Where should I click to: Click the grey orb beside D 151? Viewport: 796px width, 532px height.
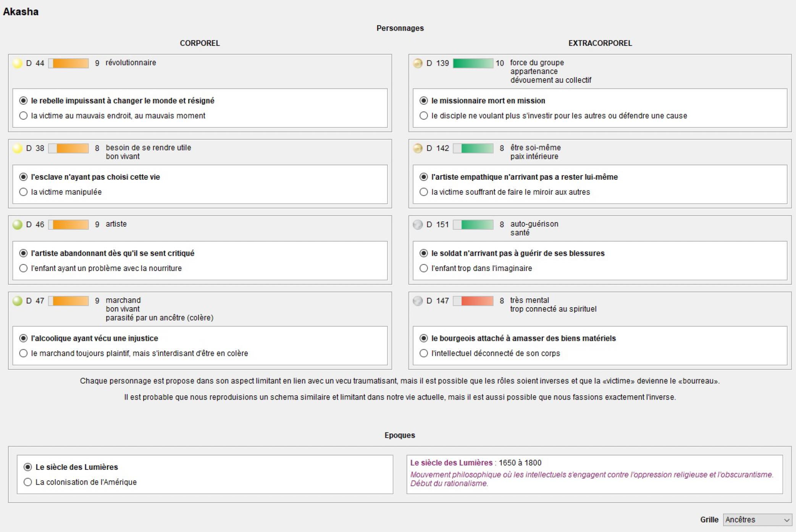pos(418,225)
